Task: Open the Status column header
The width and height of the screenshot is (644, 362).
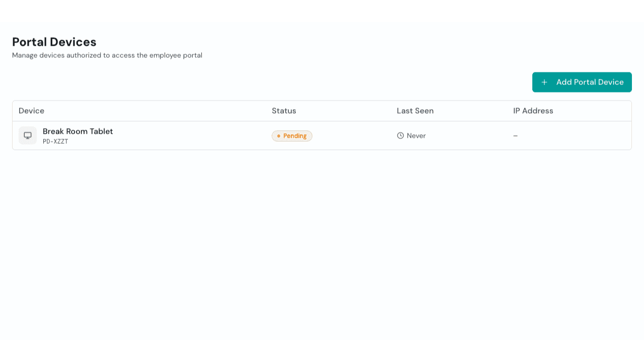Action: (284, 111)
